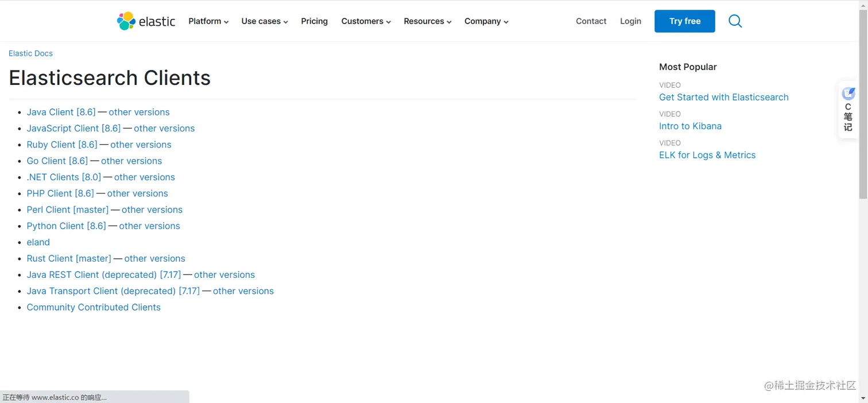This screenshot has height=403, width=868.
Task: Expand the Use cases menu
Action: (265, 21)
